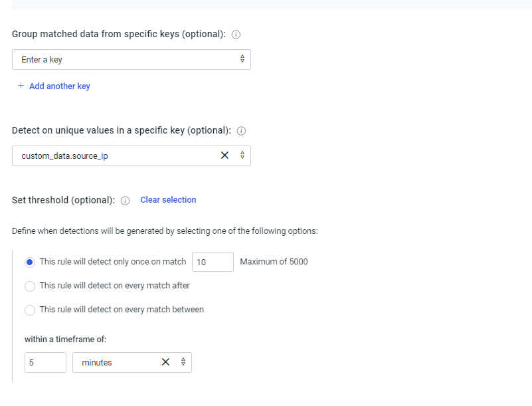Click info icon beside Group matched data
This screenshot has height=406, width=532.
(236, 35)
